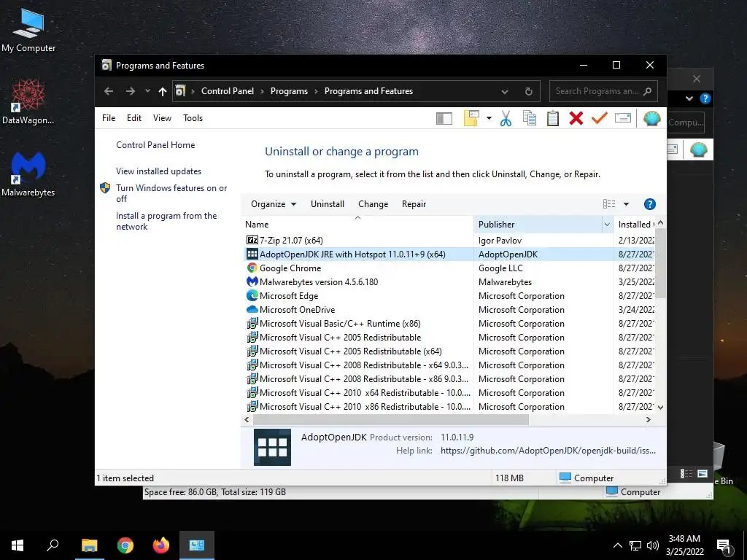Click Programs in the breadcrumb path

(x=289, y=91)
